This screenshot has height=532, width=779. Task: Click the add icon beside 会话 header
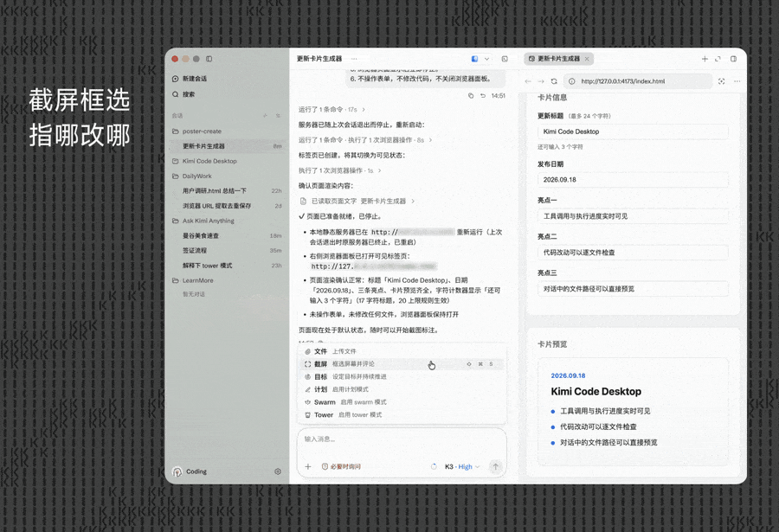tap(266, 116)
